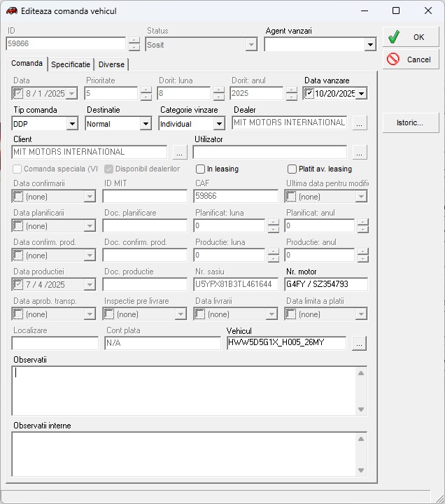Increase the Prioritate spinner value
This screenshot has width=445, height=504.
tap(146, 90)
